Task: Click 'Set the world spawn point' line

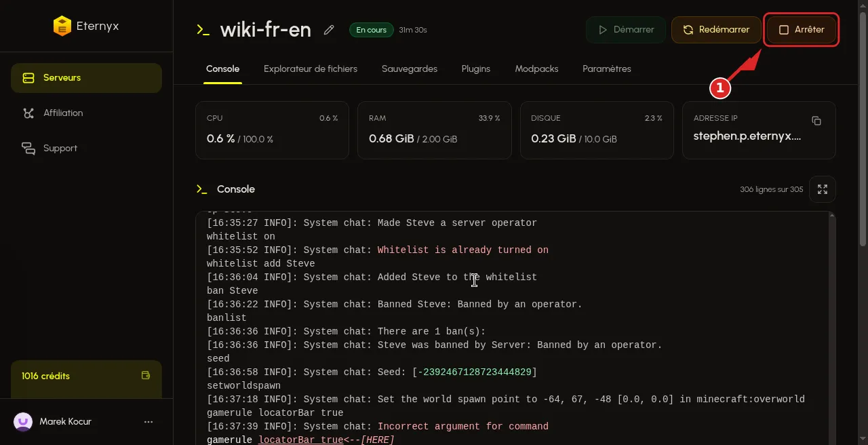Action: point(506,400)
